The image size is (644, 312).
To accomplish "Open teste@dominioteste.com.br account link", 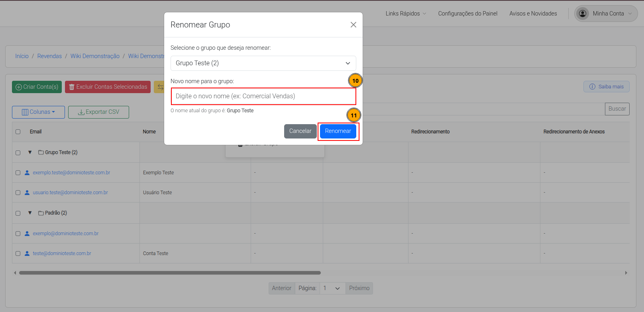I will [x=62, y=253].
